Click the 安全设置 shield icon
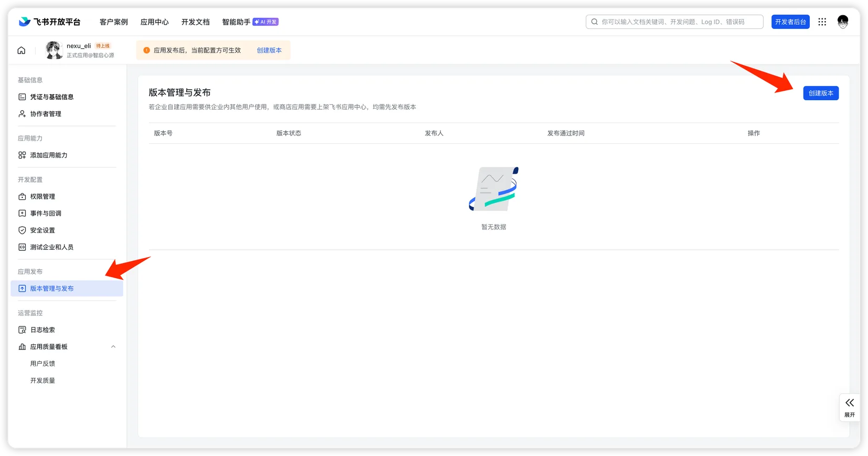Viewport: 868px width, 456px height. click(22, 230)
